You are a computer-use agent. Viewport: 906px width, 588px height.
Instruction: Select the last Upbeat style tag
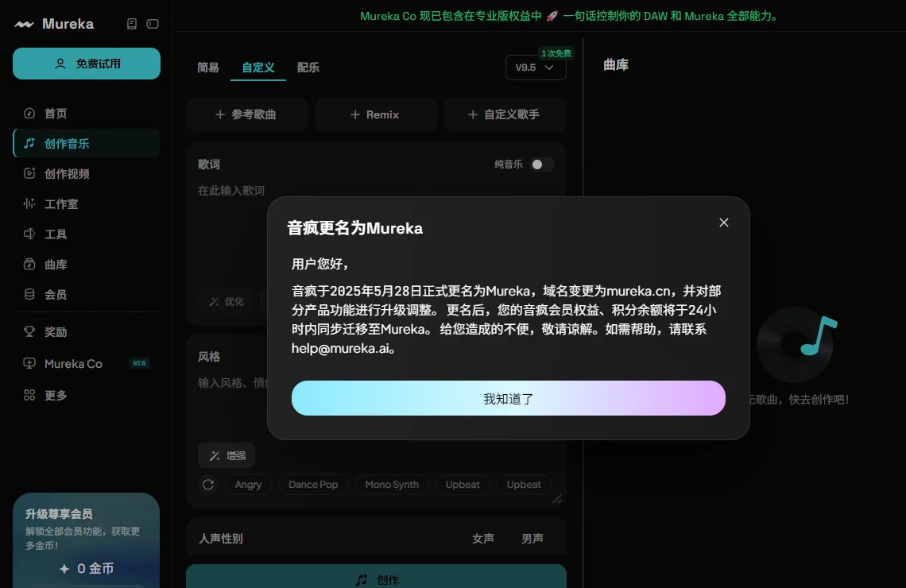(524, 485)
